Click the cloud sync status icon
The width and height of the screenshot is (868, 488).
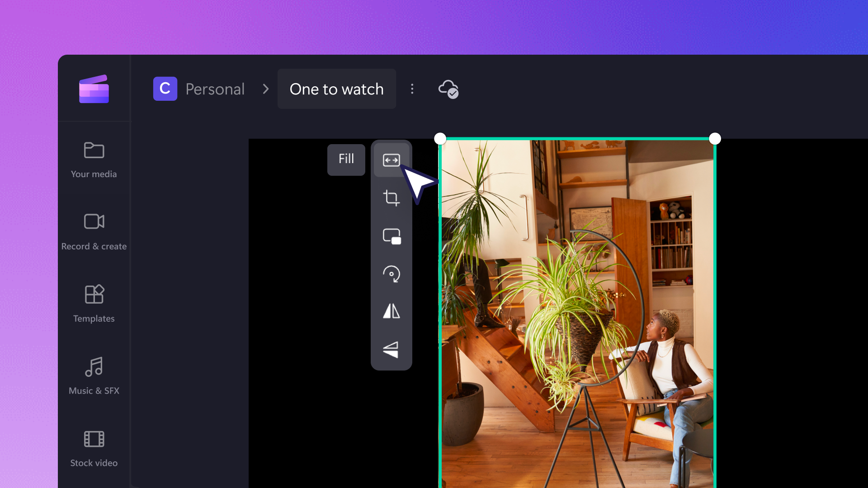click(448, 89)
